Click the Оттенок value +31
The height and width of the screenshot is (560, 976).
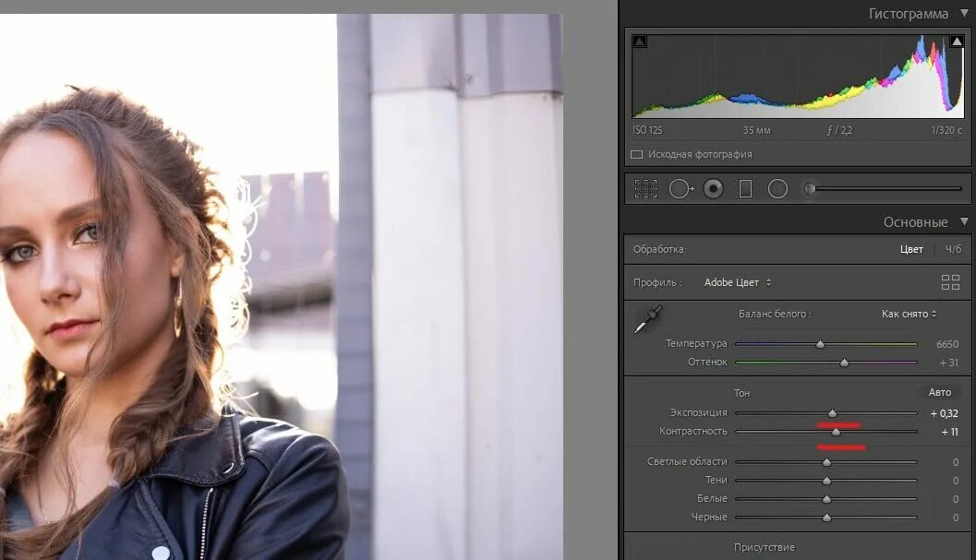point(948,363)
